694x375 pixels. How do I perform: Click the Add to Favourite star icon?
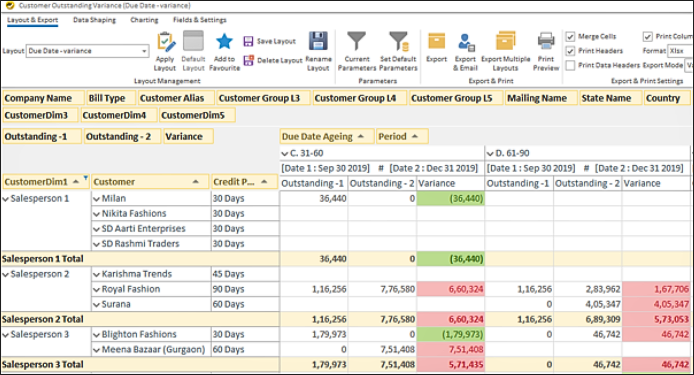224,42
